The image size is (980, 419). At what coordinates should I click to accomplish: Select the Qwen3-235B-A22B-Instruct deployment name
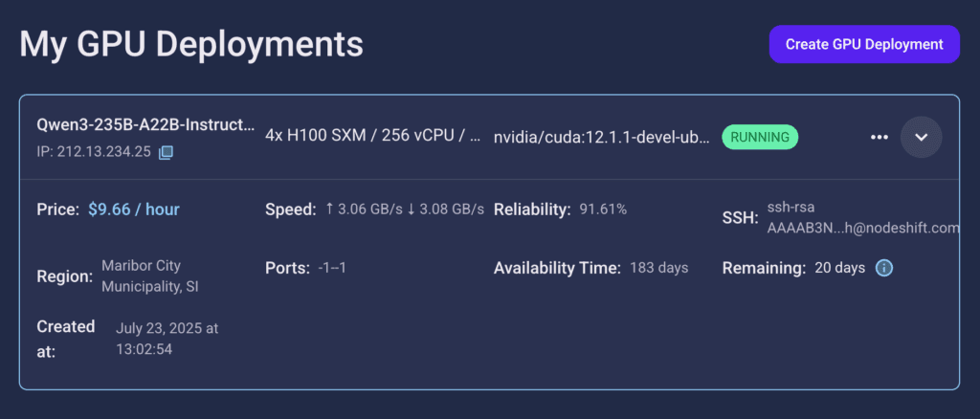tap(145, 125)
